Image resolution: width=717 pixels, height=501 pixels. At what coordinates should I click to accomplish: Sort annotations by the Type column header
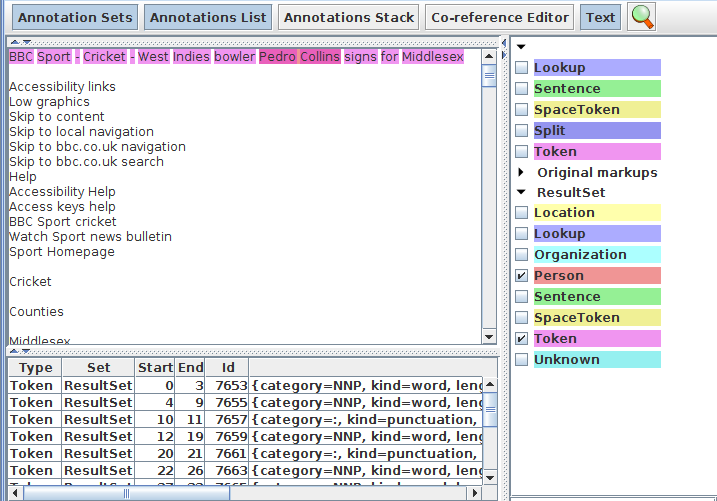click(x=35, y=367)
